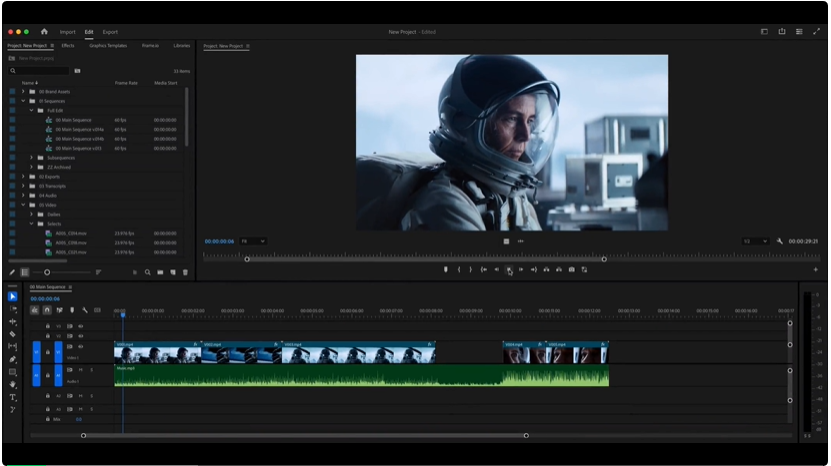Switch to the Export tab
Viewport: 831px width, 466px height.
(110, 32)
